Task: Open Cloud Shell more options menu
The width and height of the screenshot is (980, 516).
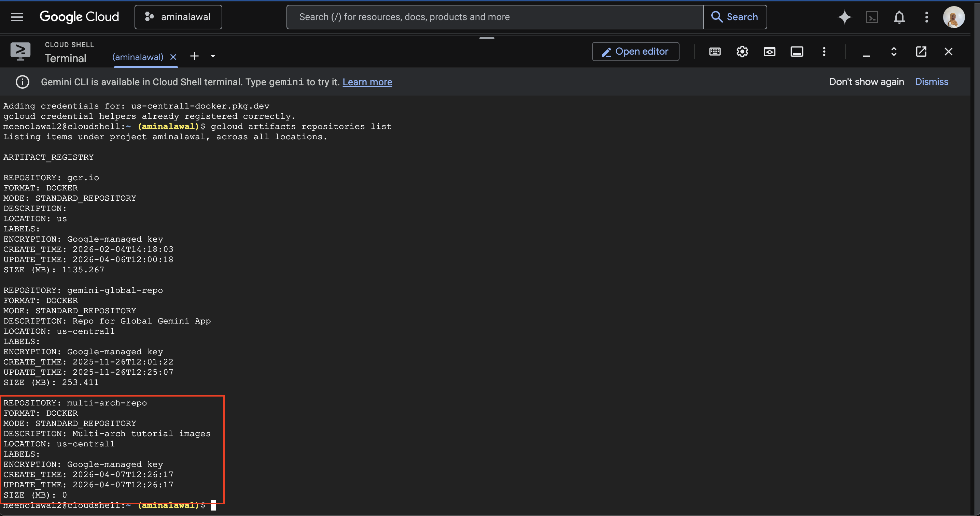Action: tap(824, 51)
